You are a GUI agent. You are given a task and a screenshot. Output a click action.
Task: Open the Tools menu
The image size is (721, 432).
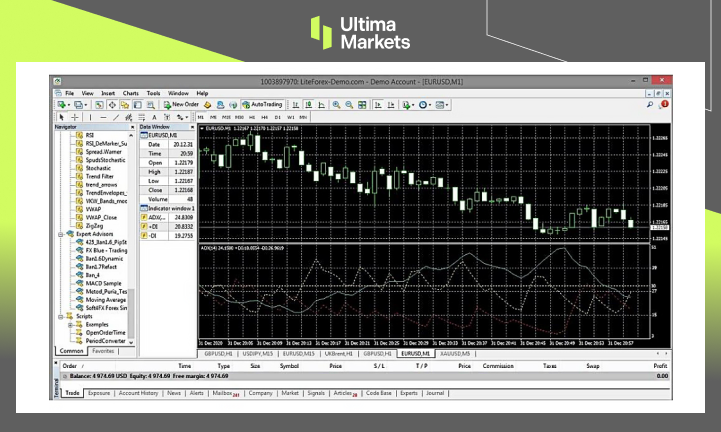click(153, 93)
